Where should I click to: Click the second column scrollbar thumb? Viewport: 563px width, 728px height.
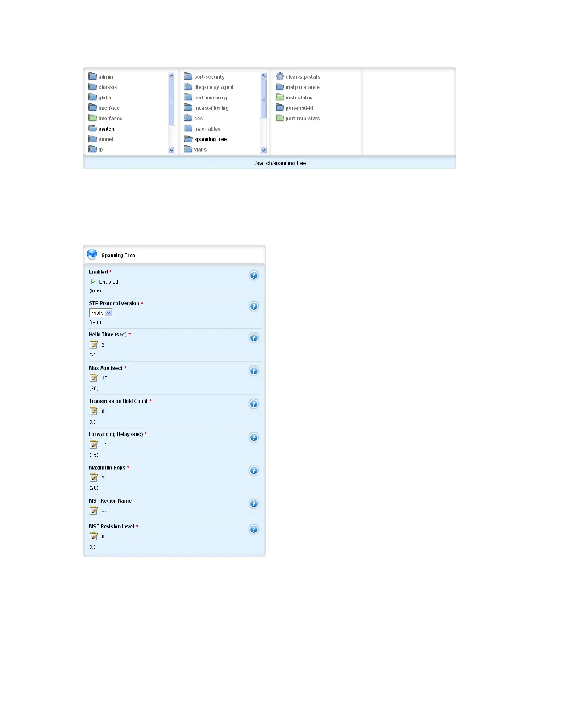(264, 99)
